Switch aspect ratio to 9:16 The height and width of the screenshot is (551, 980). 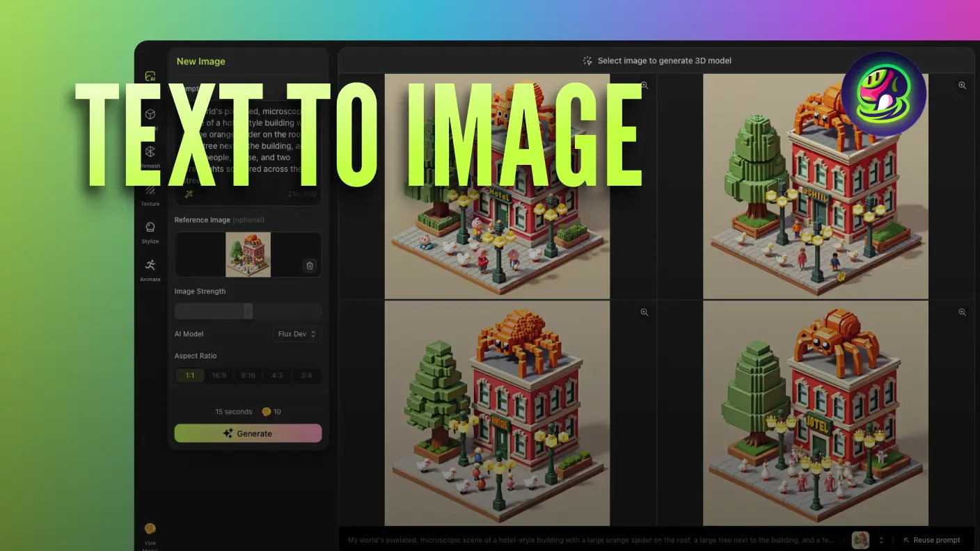pyautogui.click(x=248, y=375)
